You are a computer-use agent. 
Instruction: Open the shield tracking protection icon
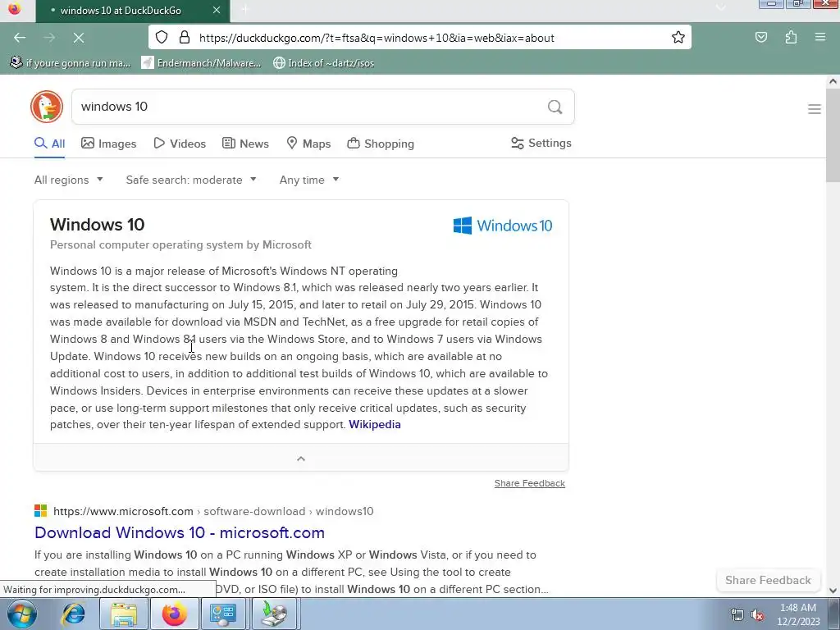[162, 38]
